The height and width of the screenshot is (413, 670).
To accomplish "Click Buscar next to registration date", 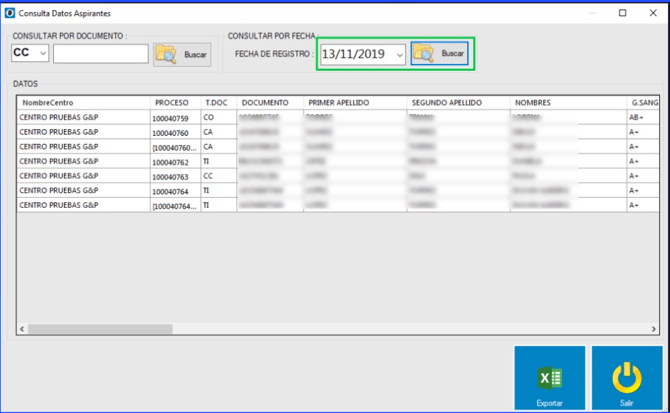I will tap(440, 54).
